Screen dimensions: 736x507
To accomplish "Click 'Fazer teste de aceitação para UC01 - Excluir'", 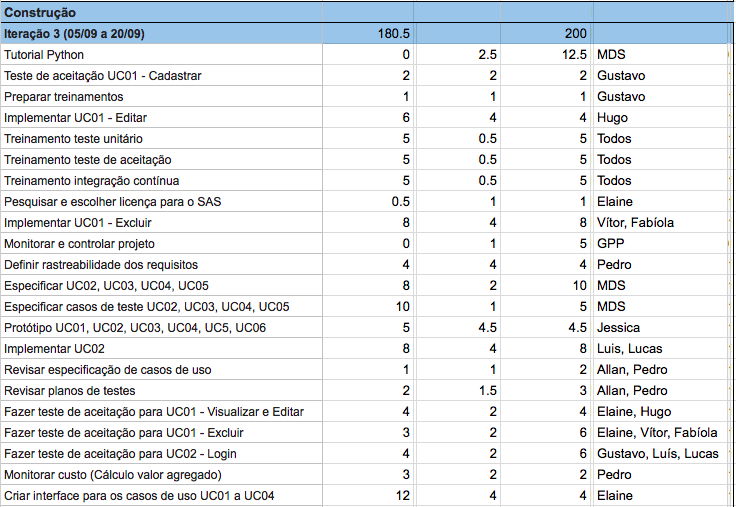I will coord(161,433).
